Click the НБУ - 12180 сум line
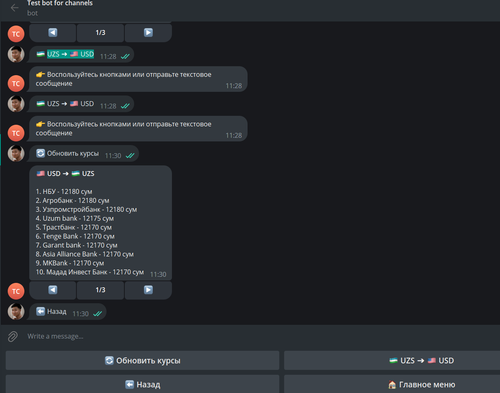500x393 pixels. coord(64,192)
